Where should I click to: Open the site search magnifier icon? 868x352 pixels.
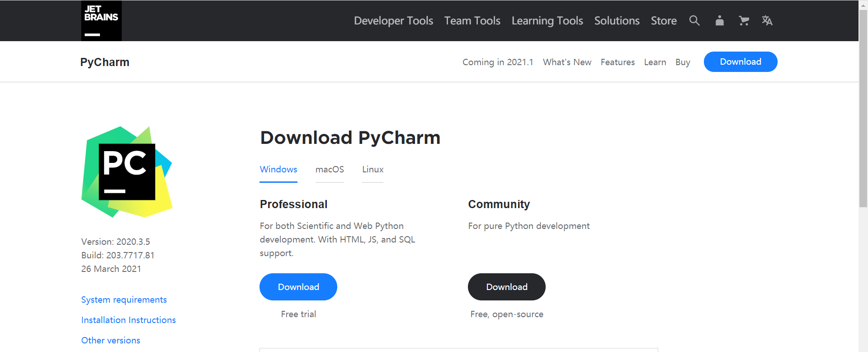(694, 20)
